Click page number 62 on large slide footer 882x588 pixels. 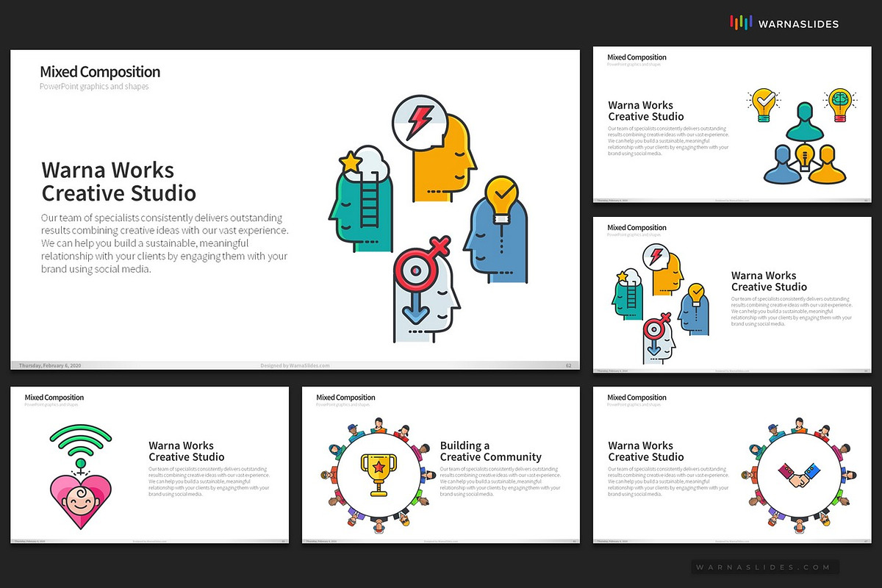(x=568, y=365)
